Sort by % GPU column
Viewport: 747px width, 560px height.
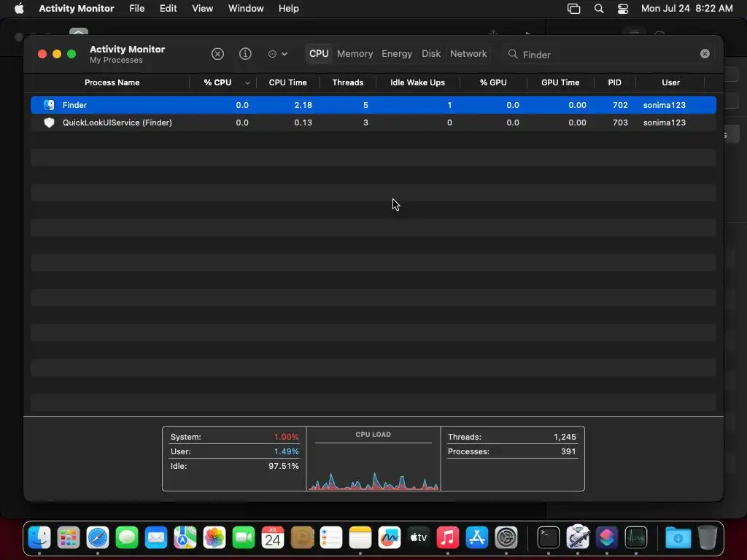493,82
